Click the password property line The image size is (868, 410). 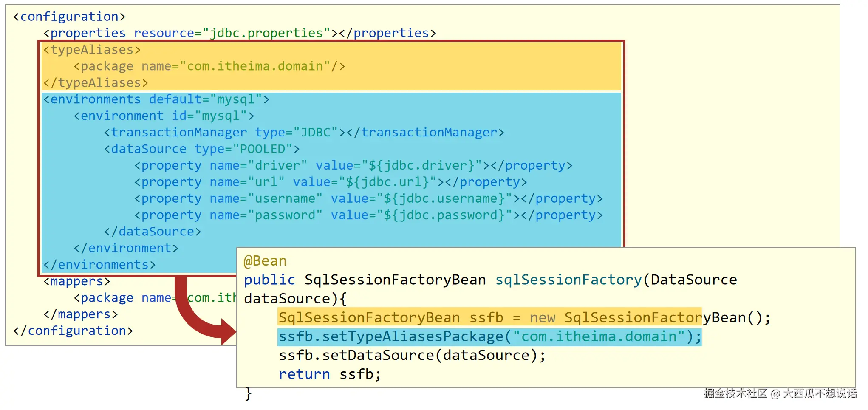pos(368,215)
